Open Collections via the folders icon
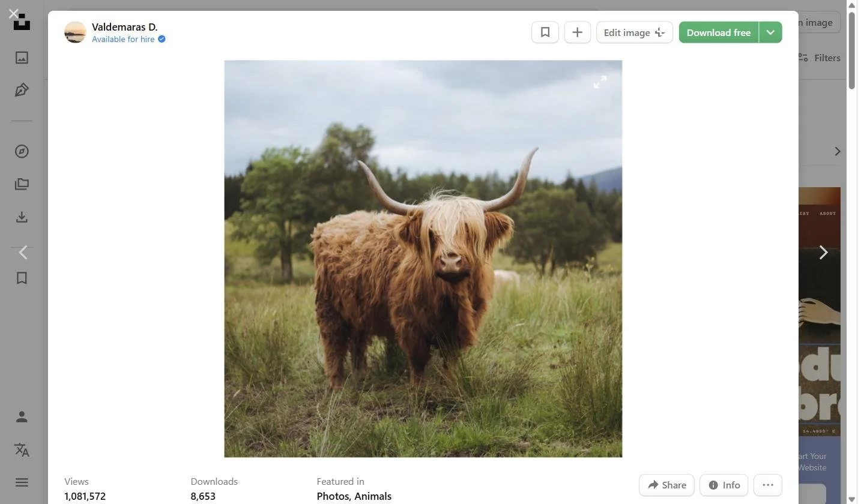The height and width of the screenshot is (504, 867). click(x=22, y=184)
